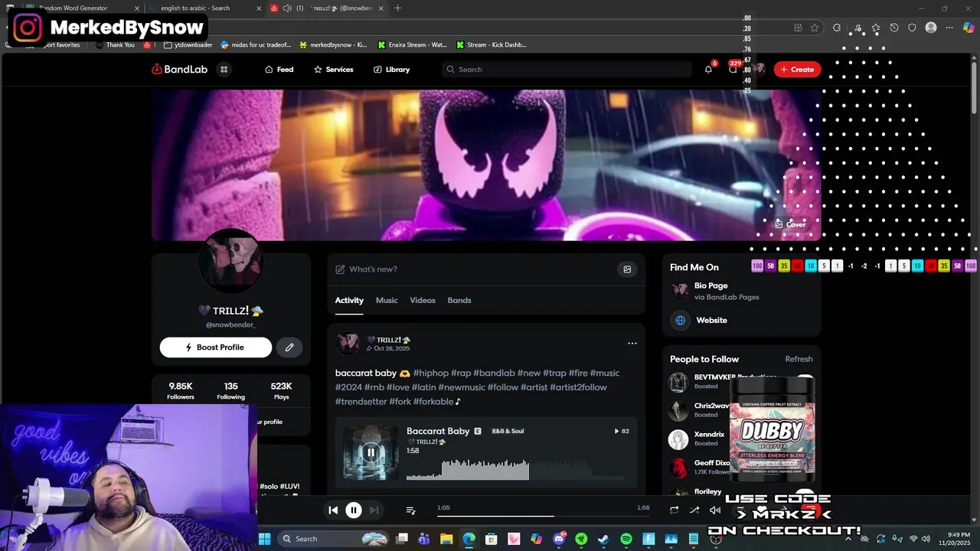Open the Windows Start menu
Image resolution: width=980 pixels, height=551 pixels.
(264, 539)
